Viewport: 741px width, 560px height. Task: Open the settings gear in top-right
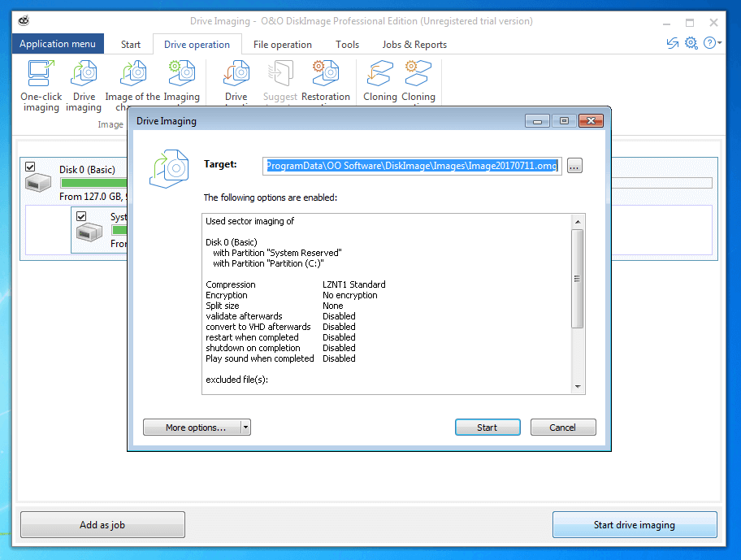coord(691,44)
